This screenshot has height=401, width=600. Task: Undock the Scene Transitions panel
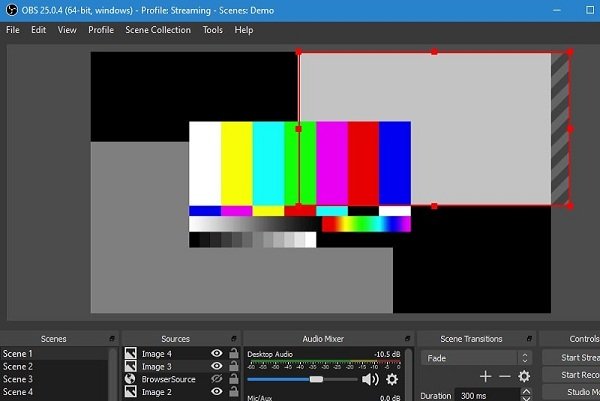(x=529, y=339)
